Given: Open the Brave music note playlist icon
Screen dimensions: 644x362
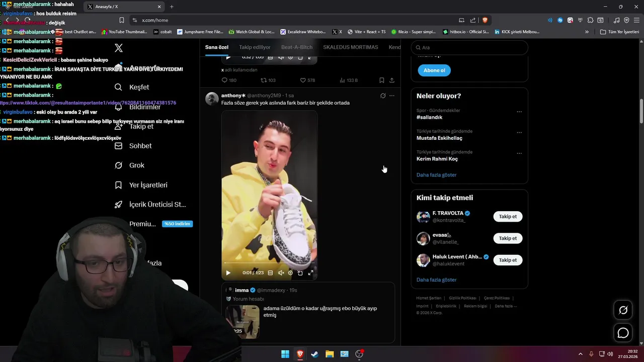Looking at the screenshot, I should [617, 20].
